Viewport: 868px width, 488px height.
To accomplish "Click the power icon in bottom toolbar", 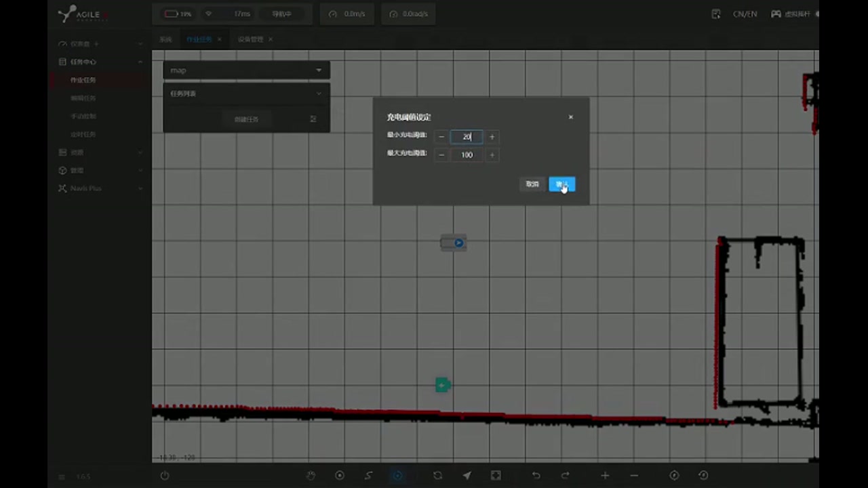I will (x=165, y=476).
